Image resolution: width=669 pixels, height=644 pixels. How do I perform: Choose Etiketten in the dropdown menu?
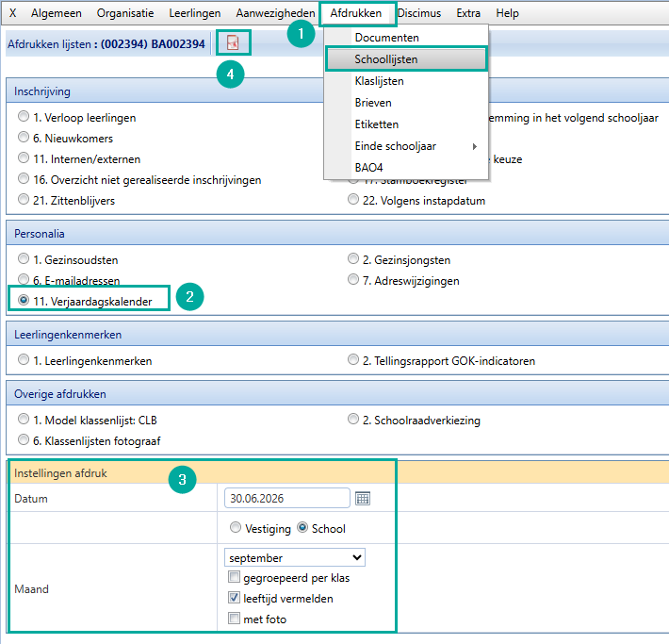[406, 124]
